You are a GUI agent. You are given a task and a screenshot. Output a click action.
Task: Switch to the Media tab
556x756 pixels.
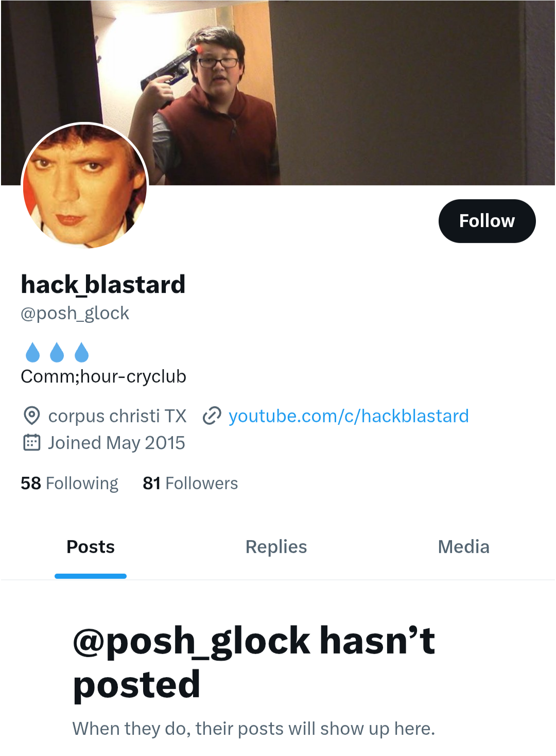463,546
